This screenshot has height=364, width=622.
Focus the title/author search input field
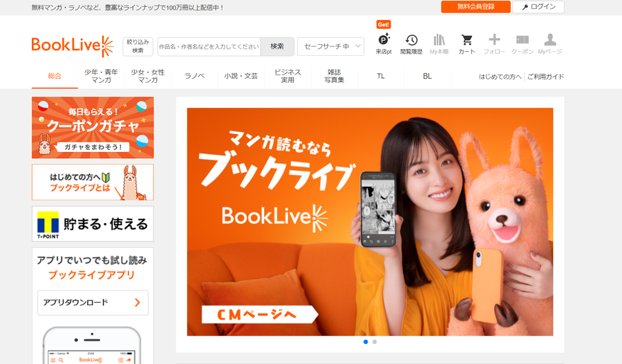(209, 46)
